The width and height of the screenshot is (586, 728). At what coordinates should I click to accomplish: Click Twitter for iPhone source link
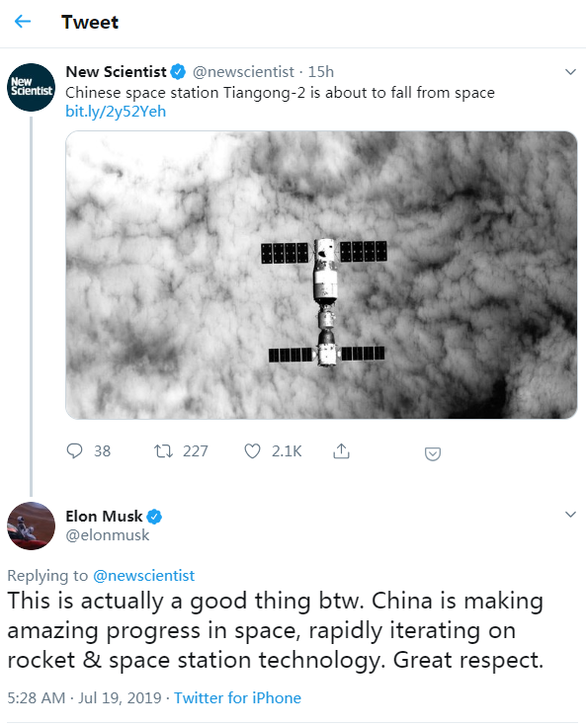[x=237, y=697]
